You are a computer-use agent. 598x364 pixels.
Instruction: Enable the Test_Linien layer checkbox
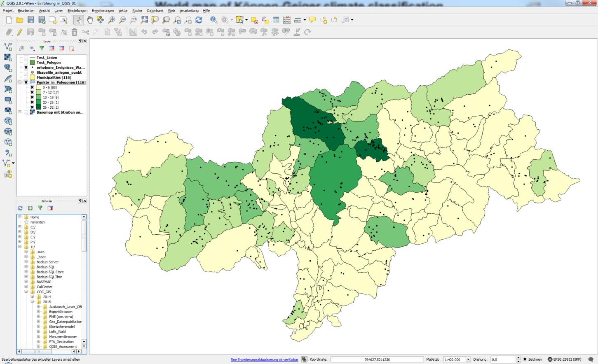(26, 58)
